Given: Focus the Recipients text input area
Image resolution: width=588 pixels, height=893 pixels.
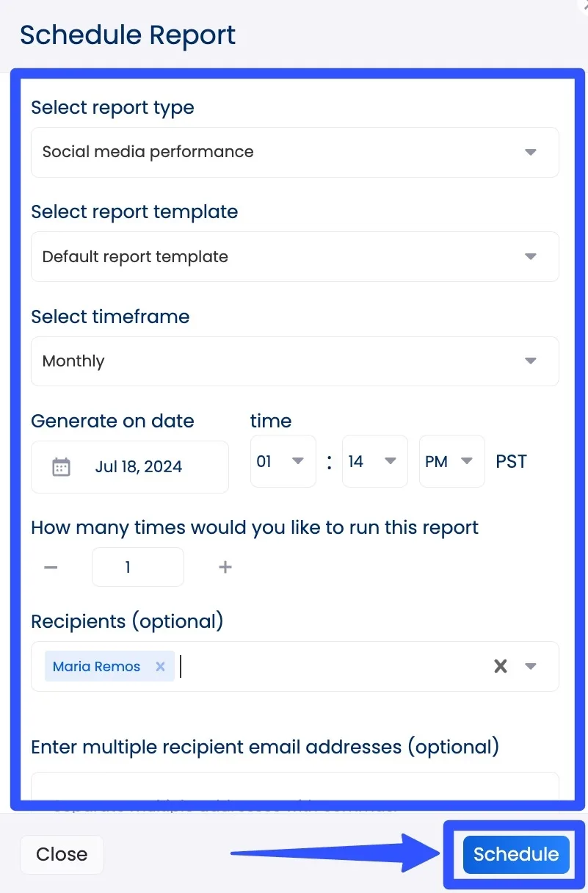Looking at the screenshot, I should (330, 667).
